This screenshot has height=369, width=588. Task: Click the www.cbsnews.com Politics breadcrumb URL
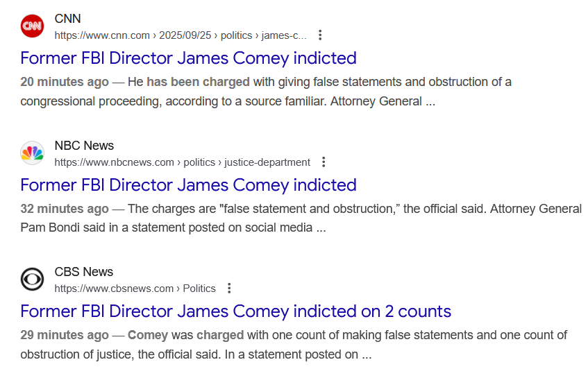(x=135, y=289)
